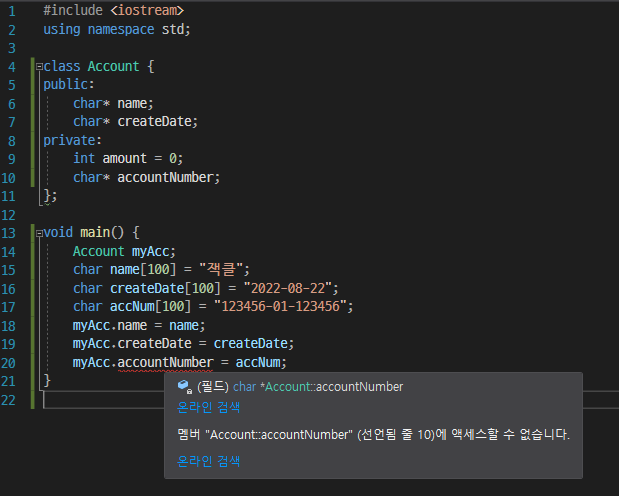This screenshot has height=496, width=619.
Task: Collapse the class Account code block
Action: pos(39,67)
